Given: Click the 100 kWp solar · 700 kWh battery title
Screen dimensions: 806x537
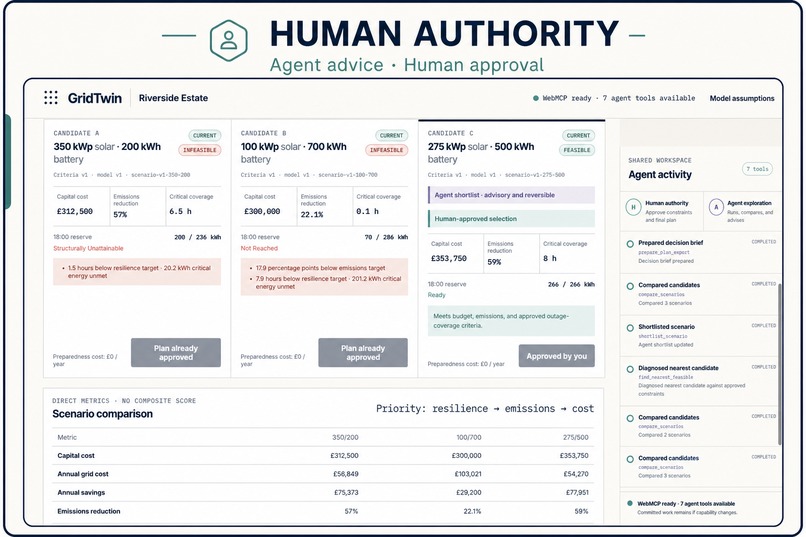Looking at the screenshot, I should point(294,153).
